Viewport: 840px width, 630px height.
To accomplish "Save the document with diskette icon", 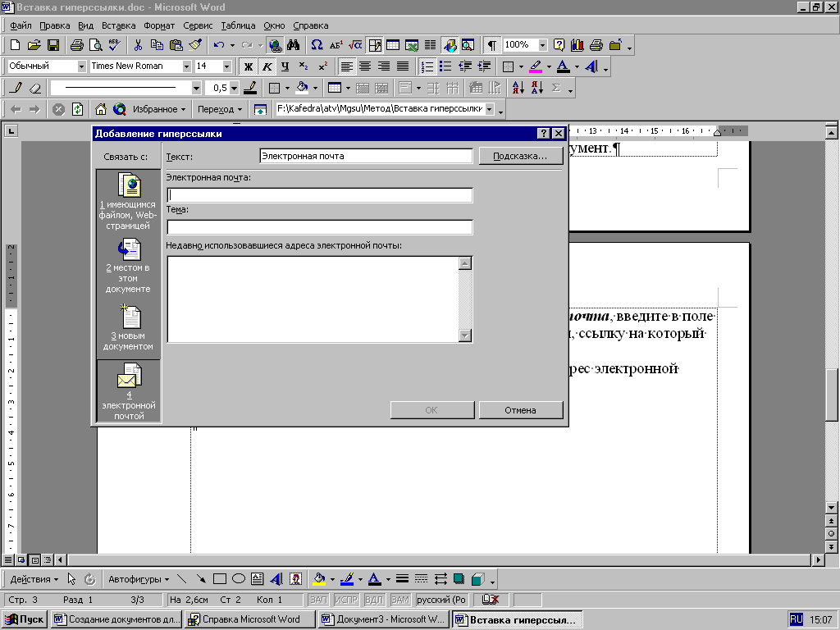I will click(53, 45).
